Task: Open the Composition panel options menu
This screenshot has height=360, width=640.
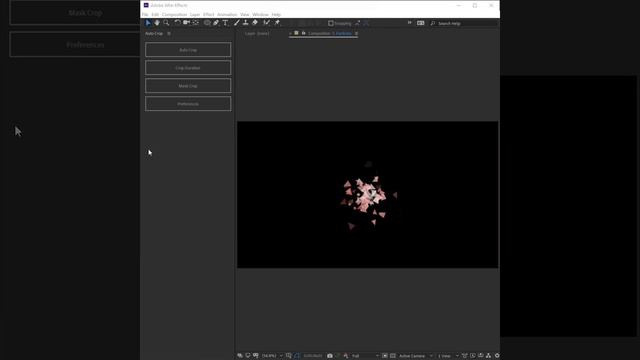Action: 356,33
